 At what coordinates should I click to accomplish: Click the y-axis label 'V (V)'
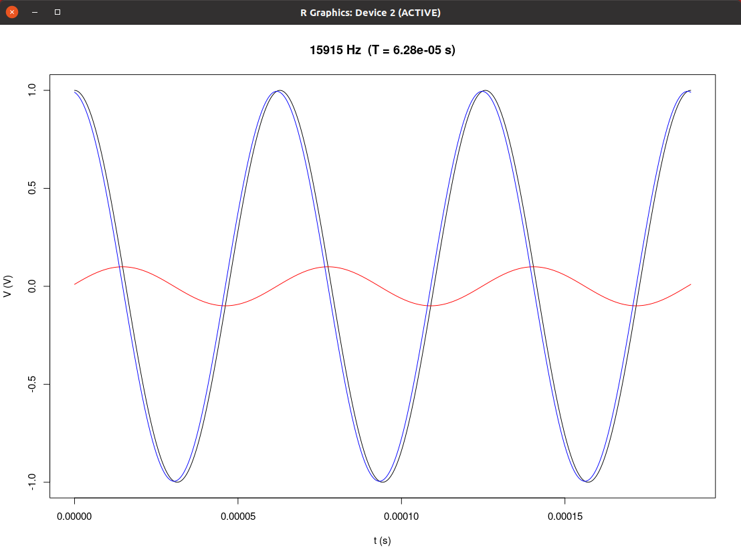pos(8,286)
